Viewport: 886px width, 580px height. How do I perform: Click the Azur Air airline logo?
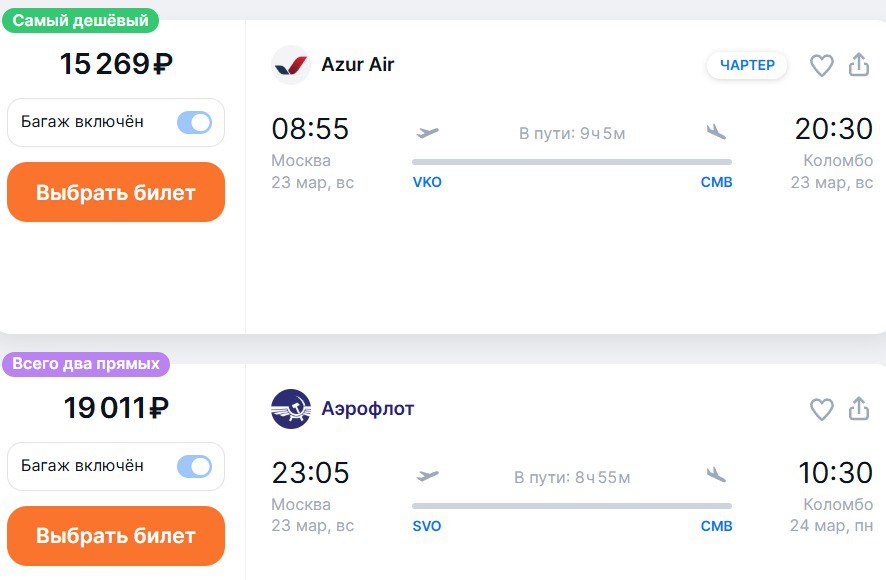pos(291,65)
